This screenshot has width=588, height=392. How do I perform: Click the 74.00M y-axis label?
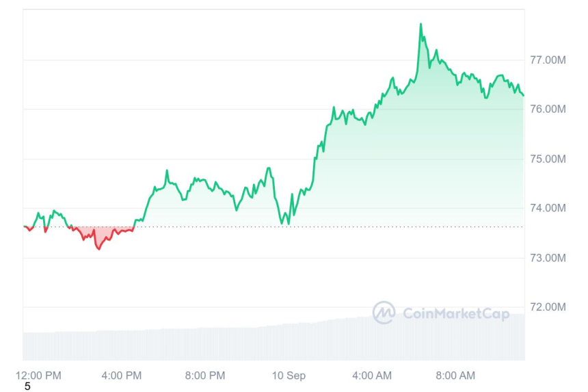(x=548, y=209)
